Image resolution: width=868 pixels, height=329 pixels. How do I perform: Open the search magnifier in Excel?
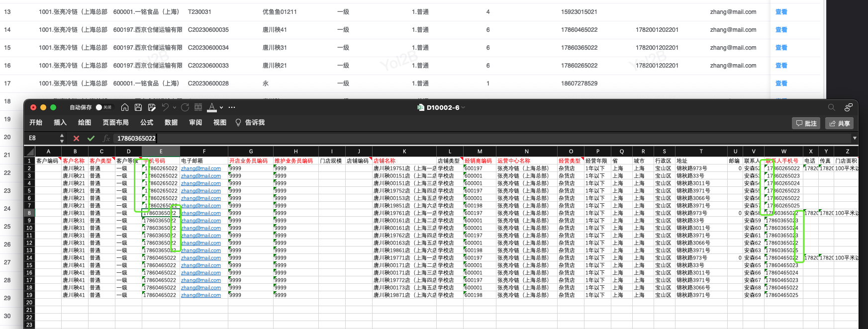pyautogui.click(x=831, y=107)
